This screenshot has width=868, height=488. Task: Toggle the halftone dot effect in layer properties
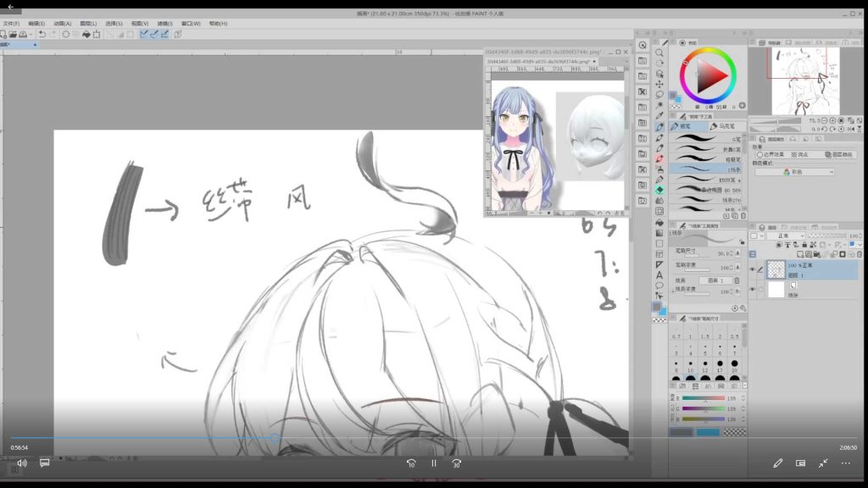coord(802,155)
